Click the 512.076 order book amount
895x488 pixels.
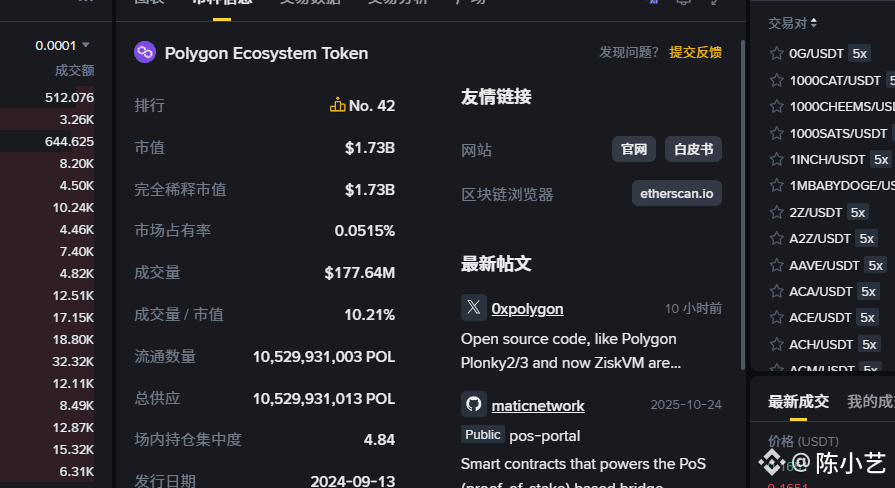tap(69, 98)
